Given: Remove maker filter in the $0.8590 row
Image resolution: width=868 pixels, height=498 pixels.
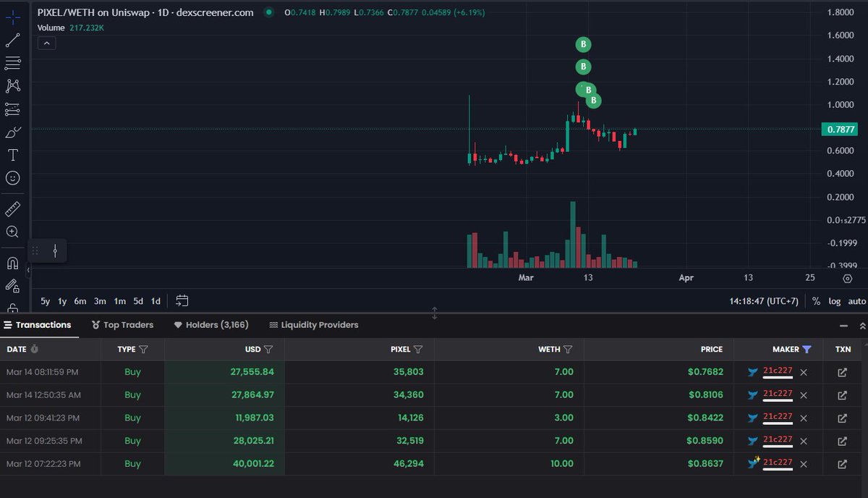Looking at the screenshot, I should [x=804, y=441].
